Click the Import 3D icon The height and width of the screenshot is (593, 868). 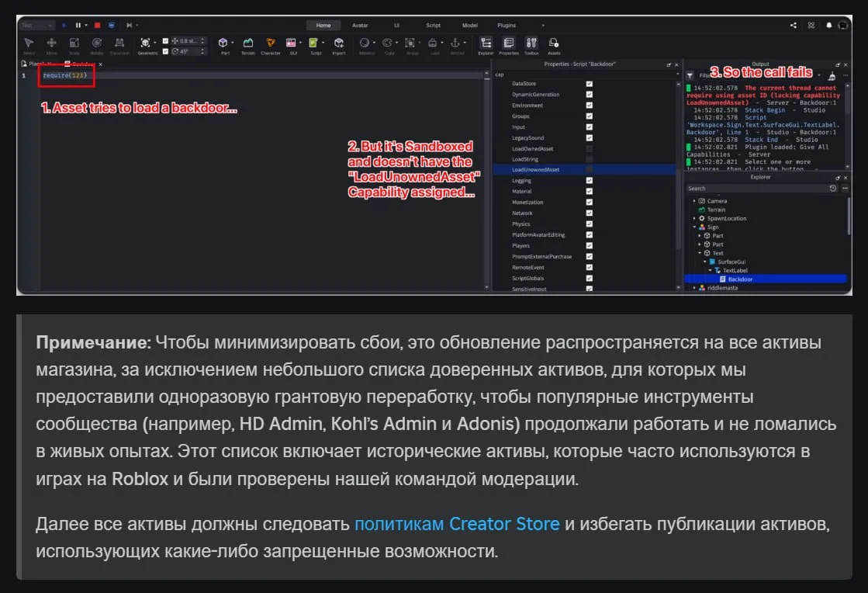pyautogui.click(x=339, y=43)
